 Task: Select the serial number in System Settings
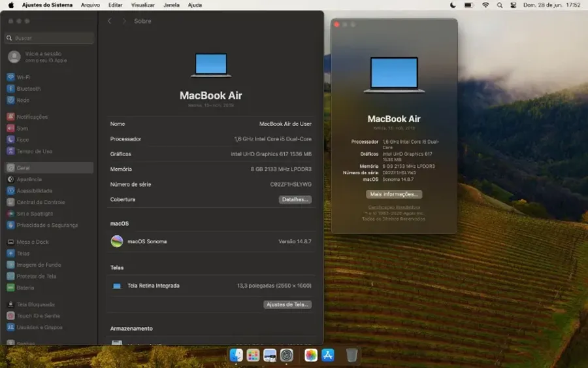point(291,184)
